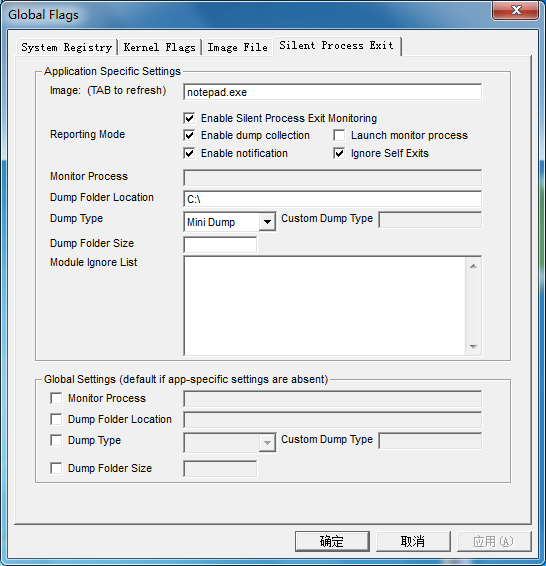The width and height of the screenshot is (546, 566).
Task: Click the Image name field with notepad.exe
Action: click(x=332, y=92)
